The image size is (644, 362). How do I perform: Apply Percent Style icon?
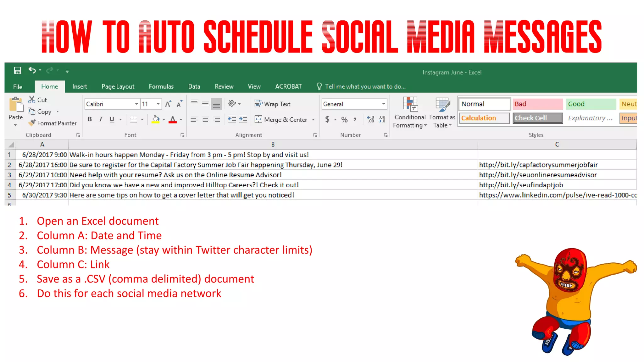coord(344,119)
